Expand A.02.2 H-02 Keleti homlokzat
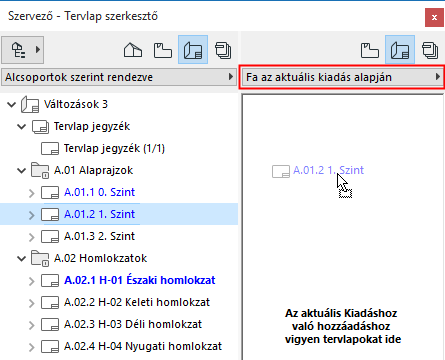The width and height of the screenshot is (445, 360). pyautogui.click(x=32, y=303)
